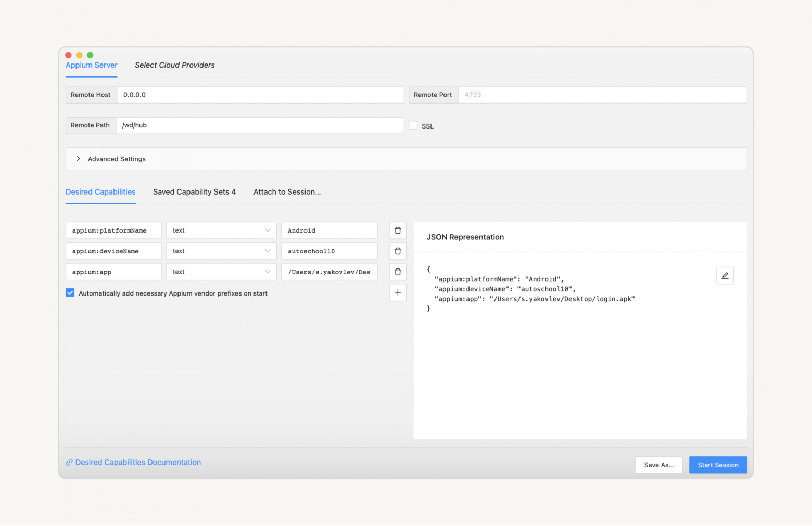
Task: Focus the Remote Port input field
Action: click(x=603, y=95)
